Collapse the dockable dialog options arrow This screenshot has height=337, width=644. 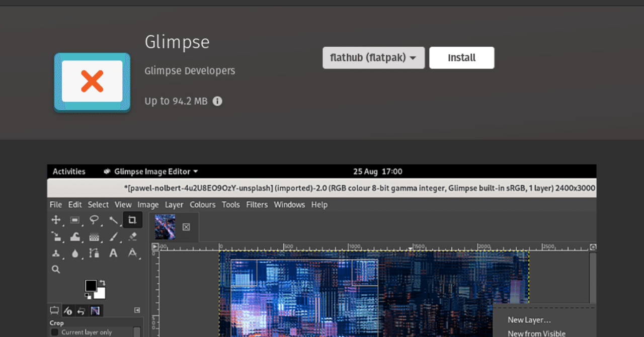tap(137, 310)
